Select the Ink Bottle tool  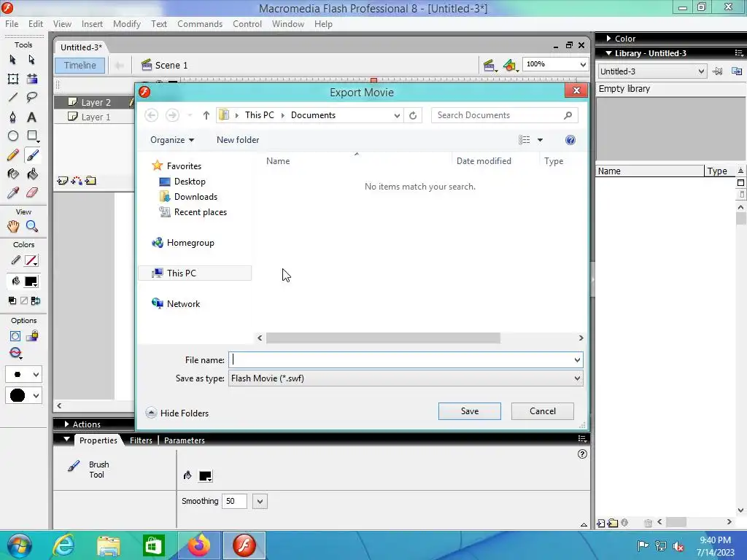13,174
